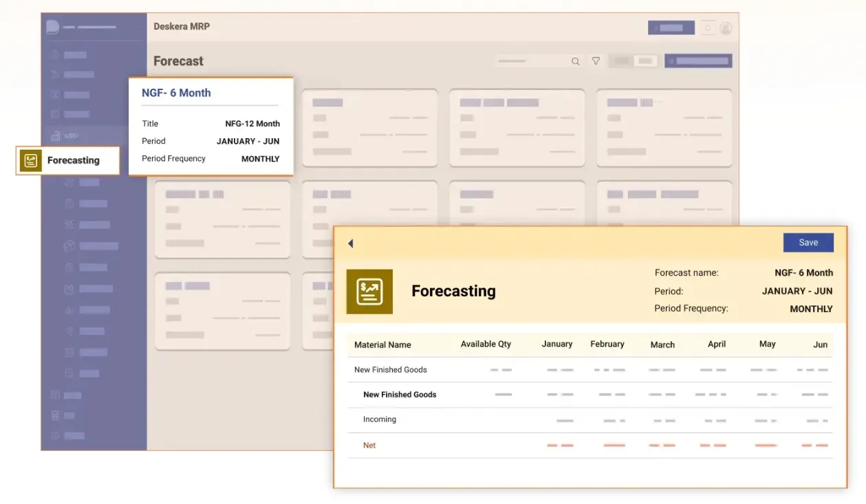The width and height of the screenshot is (866, 504).
Task: Click the Forecasting chart icon in the sidebar
Action: coord(31,160)
